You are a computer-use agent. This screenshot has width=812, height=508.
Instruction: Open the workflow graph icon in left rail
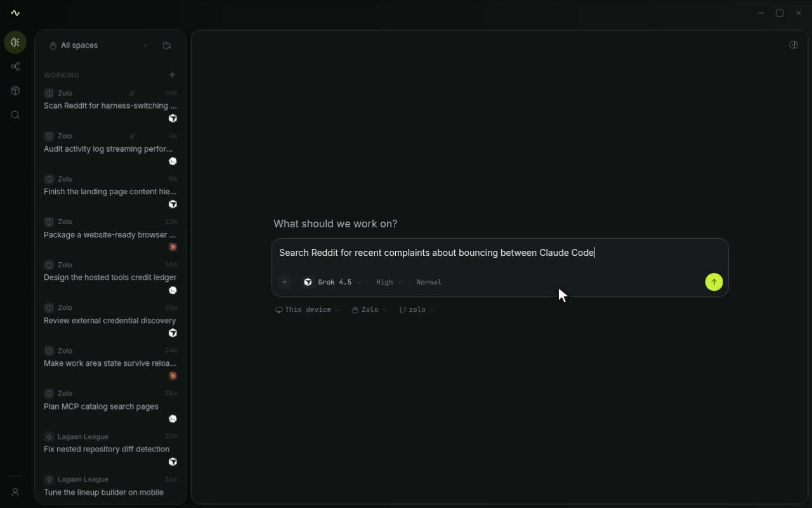tap(15, 67)
